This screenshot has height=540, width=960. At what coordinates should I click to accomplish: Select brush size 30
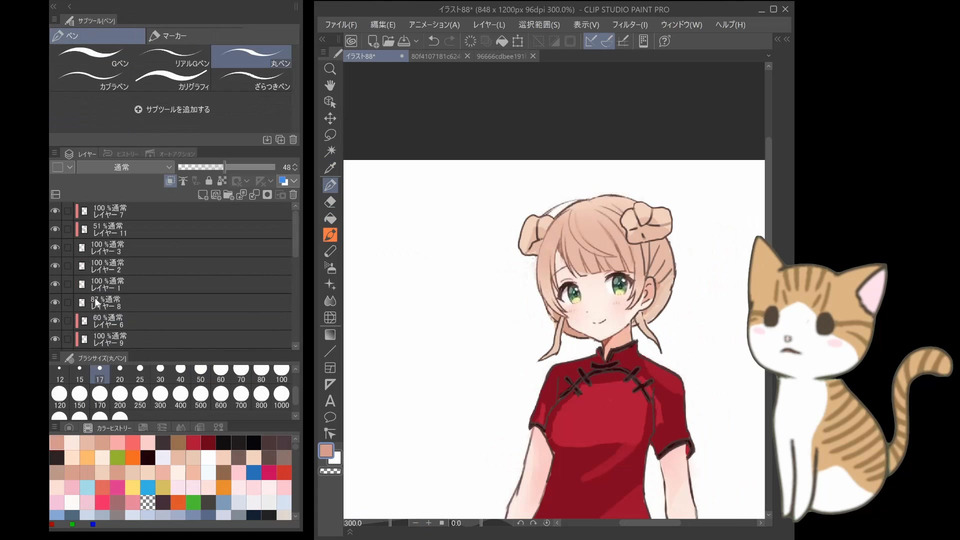(x=160, y=374)
